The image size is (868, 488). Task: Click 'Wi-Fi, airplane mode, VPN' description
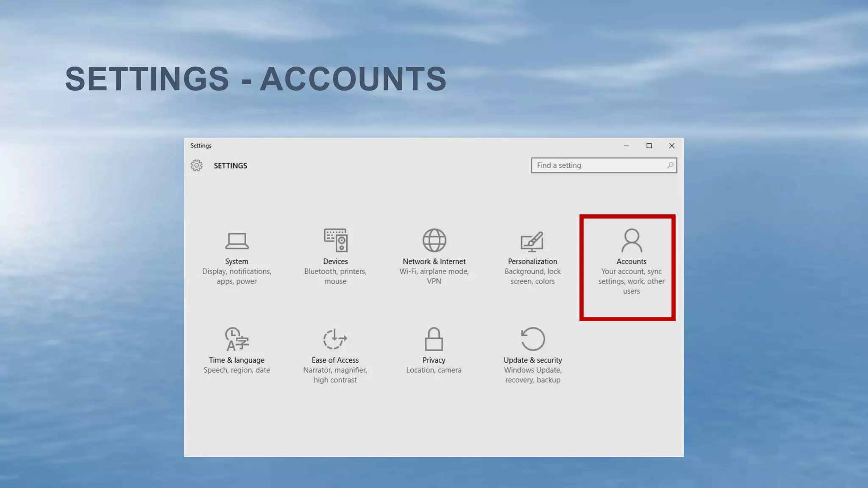434,276
